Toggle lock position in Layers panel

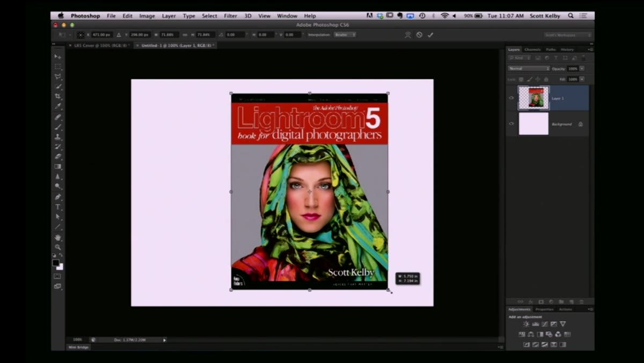[x=538, y=79]
